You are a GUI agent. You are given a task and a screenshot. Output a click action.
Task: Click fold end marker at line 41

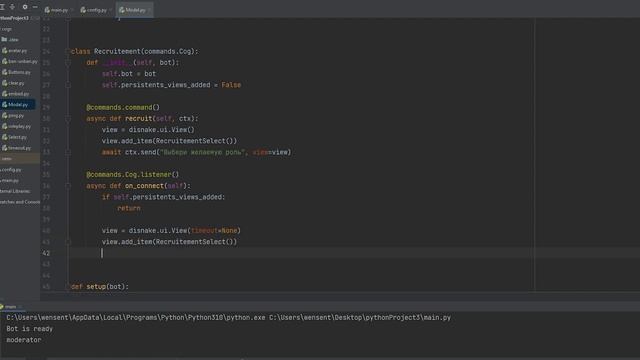(x=68, y=242)
